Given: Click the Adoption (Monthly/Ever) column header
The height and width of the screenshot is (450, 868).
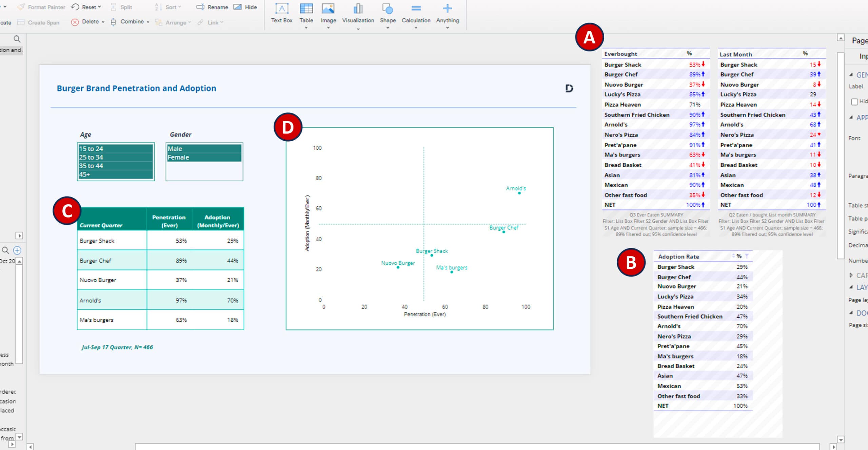Looking at the screenshot, I should tap(218, 221).
